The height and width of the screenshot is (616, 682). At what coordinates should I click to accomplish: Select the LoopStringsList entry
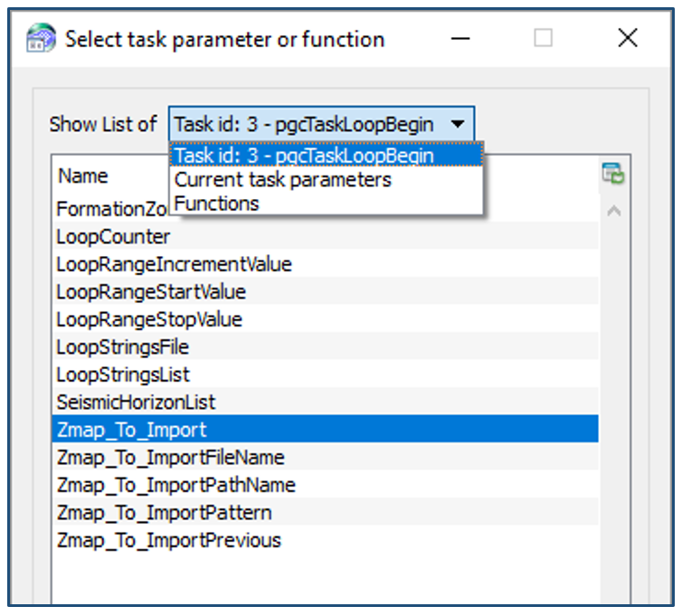tap(123, 374)
